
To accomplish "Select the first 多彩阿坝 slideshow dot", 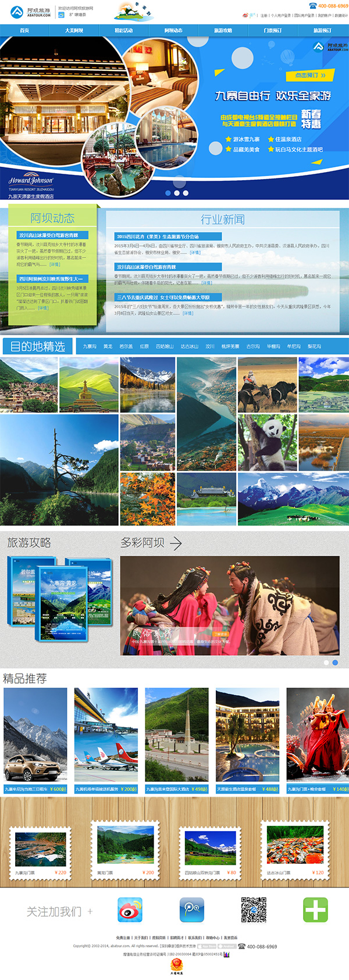I will pos(326,663).
